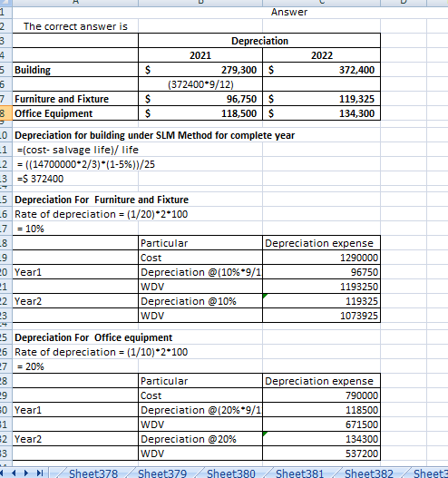448x478 pixels.
Task: Select the '2022' column heading cell
Action: (322, 55)
